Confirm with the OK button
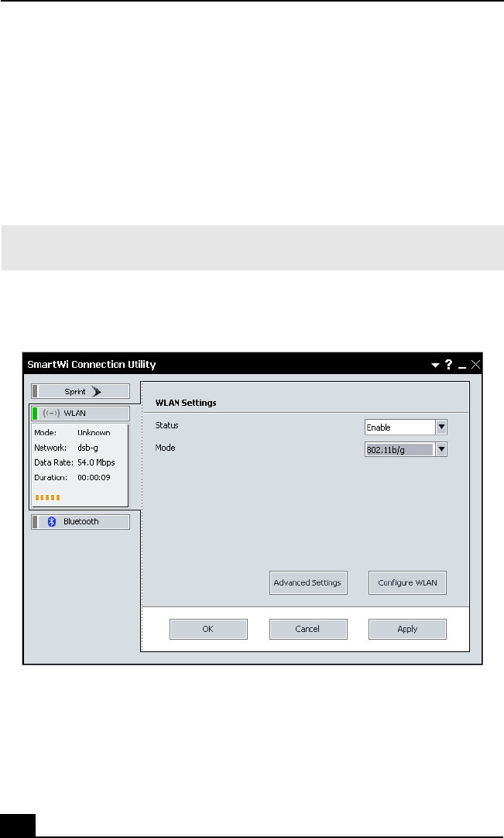The height and width of the screenshot is (838, 504). [x=208, y=629]
